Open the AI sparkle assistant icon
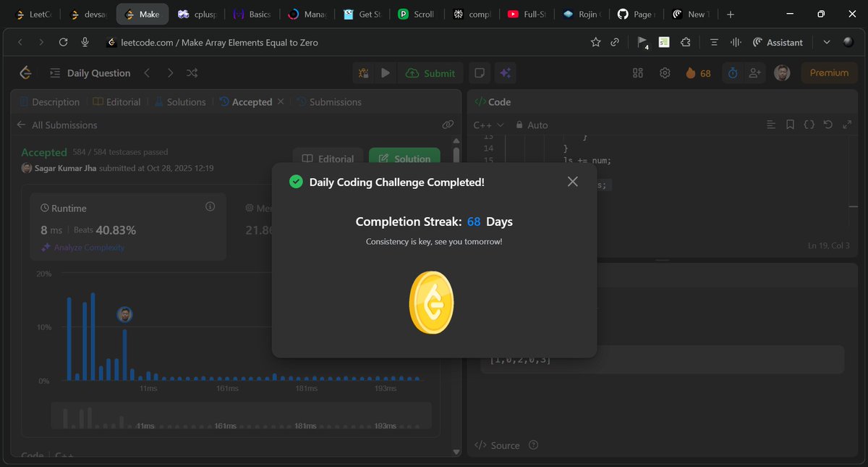This screenshot has width=868, height=467. (505, 73)
